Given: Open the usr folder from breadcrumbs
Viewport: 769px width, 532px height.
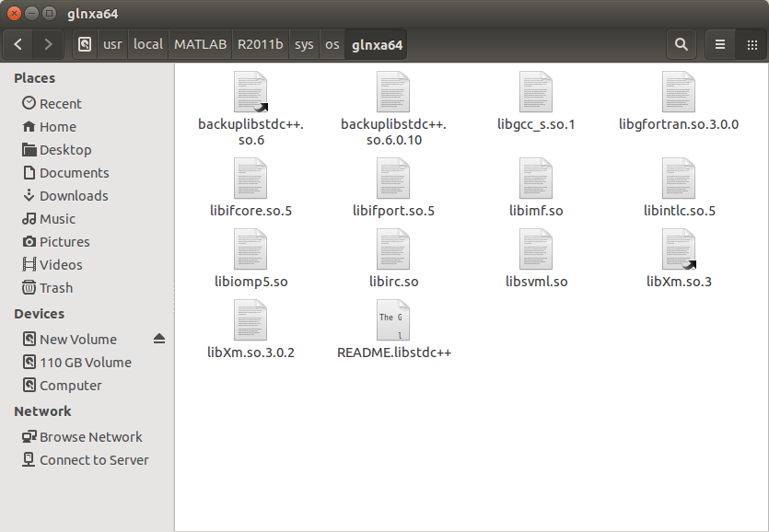Looking at the screenshot, I should 111,43.
